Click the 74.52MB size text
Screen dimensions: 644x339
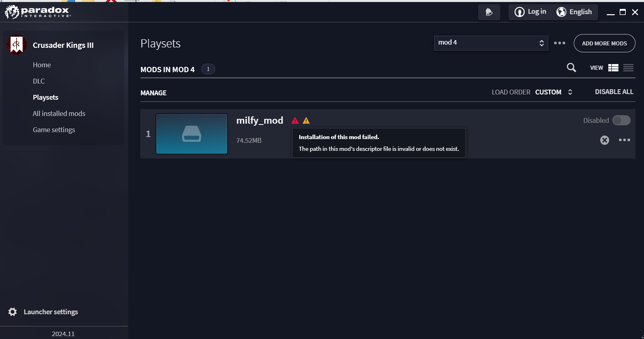click(x=249, y=140)
